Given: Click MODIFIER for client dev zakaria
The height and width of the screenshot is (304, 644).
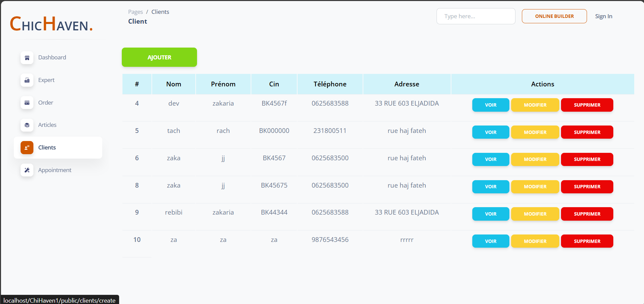Looking at the screenshot, I should (535, 105).
